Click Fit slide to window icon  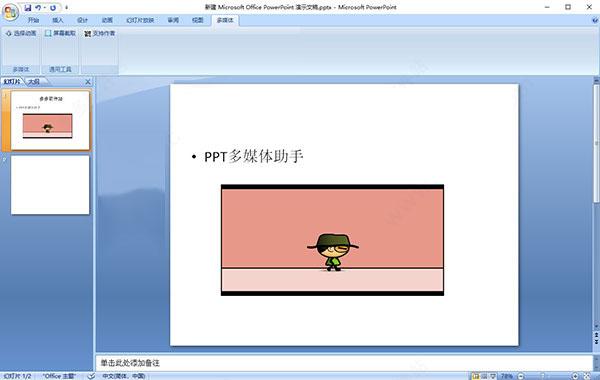point(587,376)
